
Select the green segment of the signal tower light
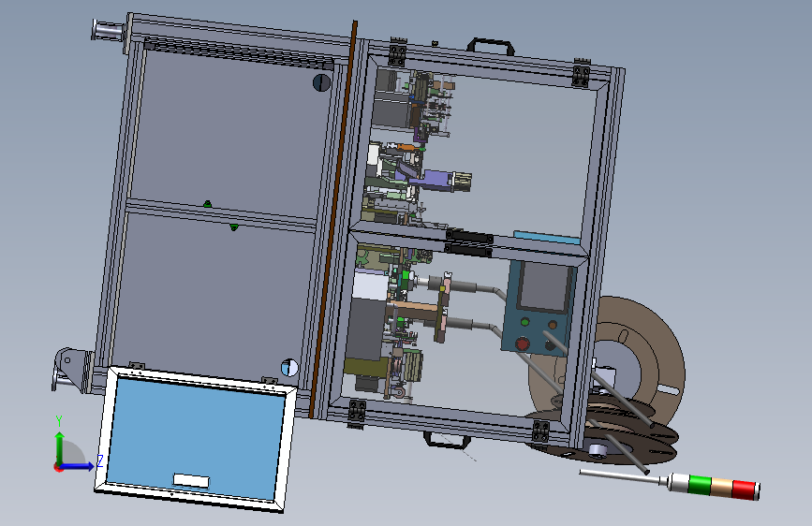click(701, 485)
